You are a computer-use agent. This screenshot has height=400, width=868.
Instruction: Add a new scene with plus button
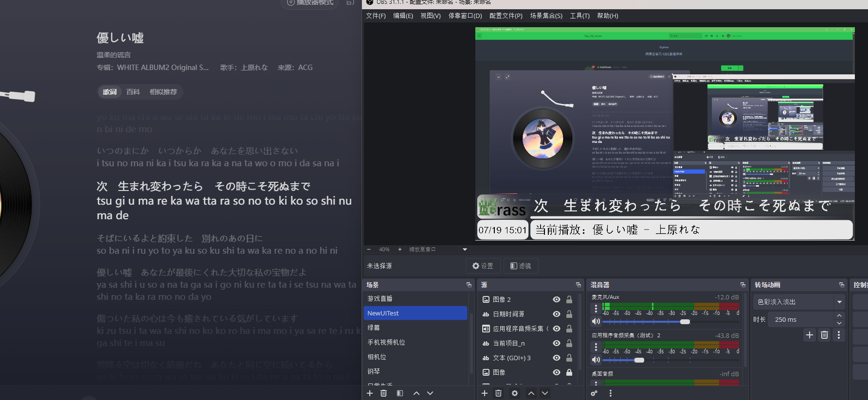pyautogui.click(x=370, y=393)
